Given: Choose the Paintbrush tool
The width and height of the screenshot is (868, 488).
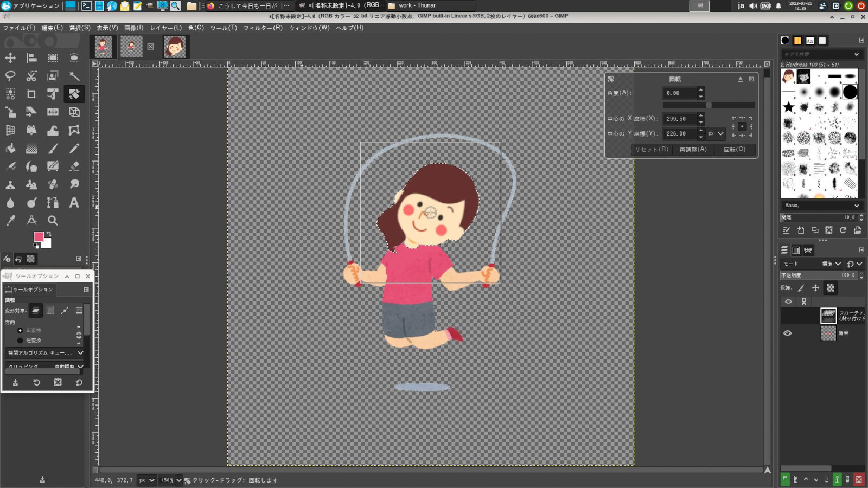Looking at the screenshot, I should point(53,149).
